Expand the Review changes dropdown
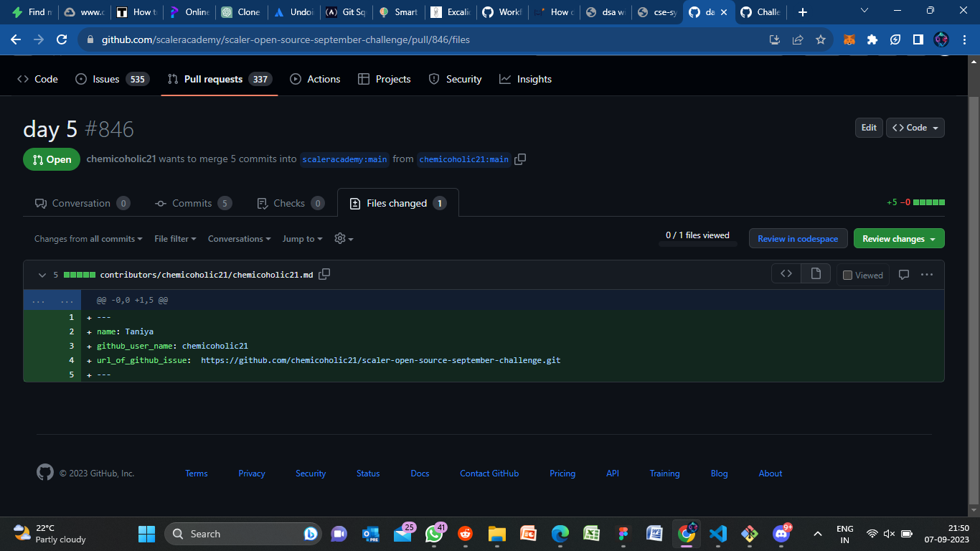This screenshot has height=551, width=980. point(898,237)
